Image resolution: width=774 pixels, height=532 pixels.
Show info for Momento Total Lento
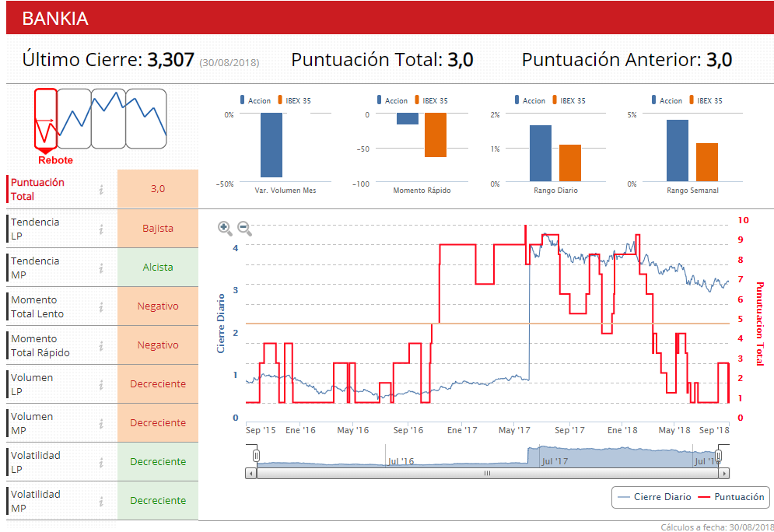[101, 306]
